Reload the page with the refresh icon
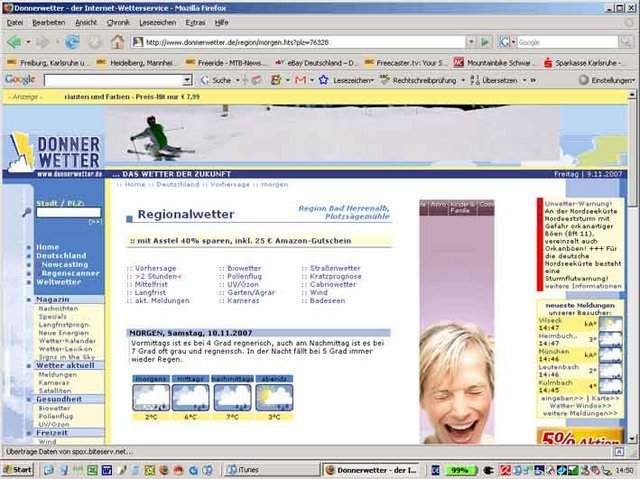 pos(73,42)
